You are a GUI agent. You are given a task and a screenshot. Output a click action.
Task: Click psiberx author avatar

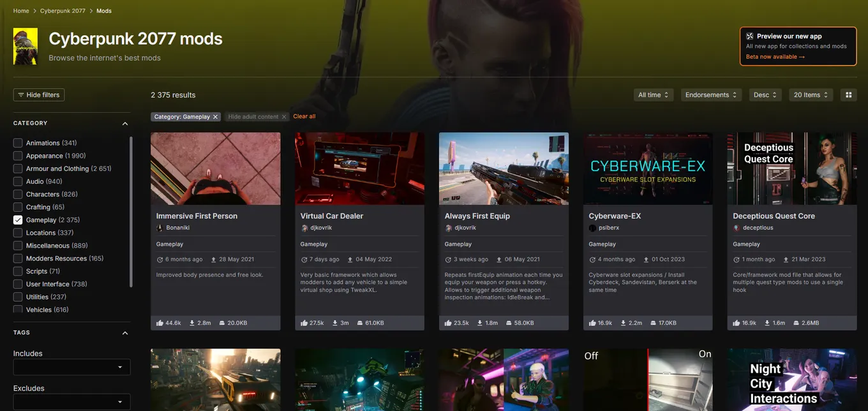592,228
